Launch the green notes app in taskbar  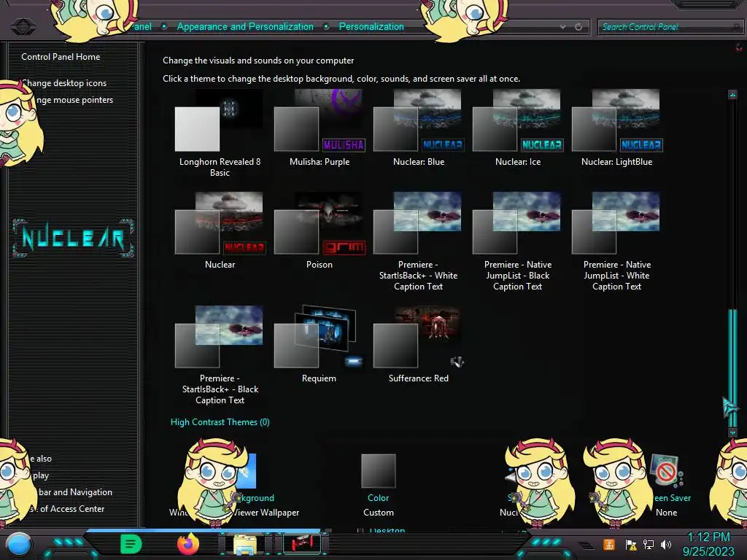[131, 544]
